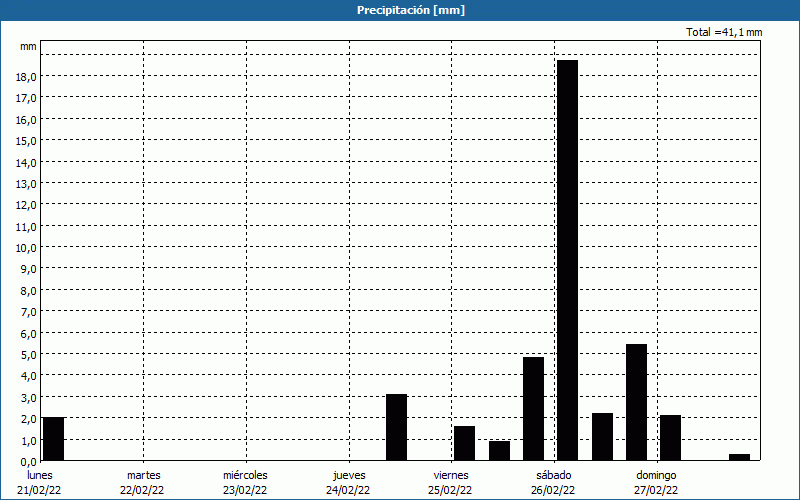Viewport: 800px width, 500px height.
Task: Click the Precipitación [mm] chart title
Action: pyautogui.click(x=411, y=10)
